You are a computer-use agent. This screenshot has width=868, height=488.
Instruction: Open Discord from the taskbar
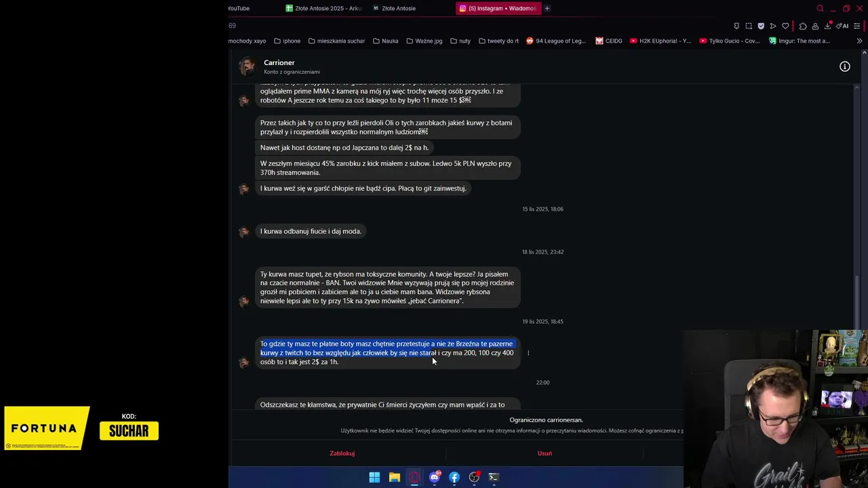pos(435,477)
